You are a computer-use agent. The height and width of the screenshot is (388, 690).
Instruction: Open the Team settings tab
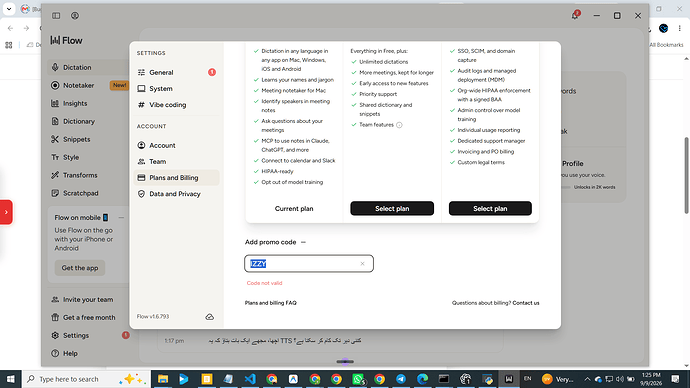click(176, 161)
